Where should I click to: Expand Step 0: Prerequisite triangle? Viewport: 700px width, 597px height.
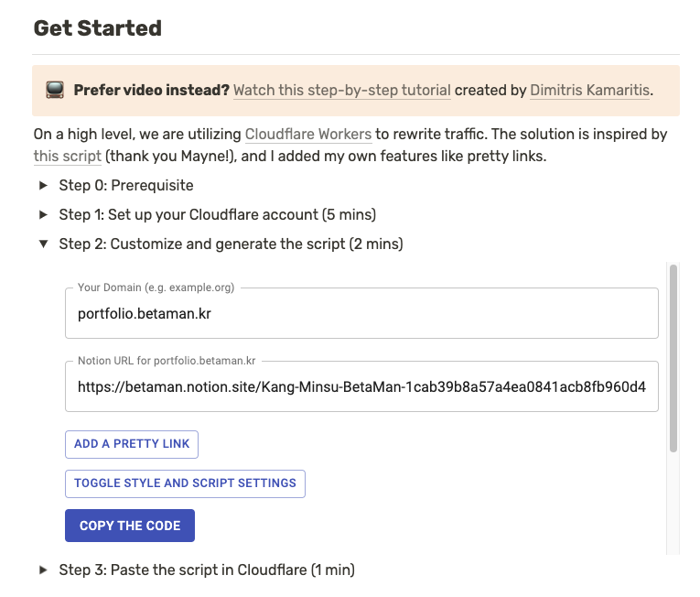[x=43, y=185]
